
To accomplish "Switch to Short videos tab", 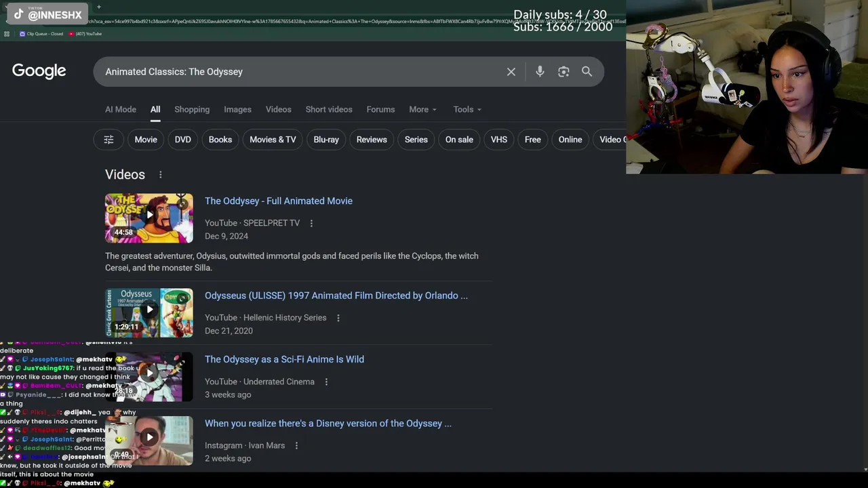I will 329,109.
